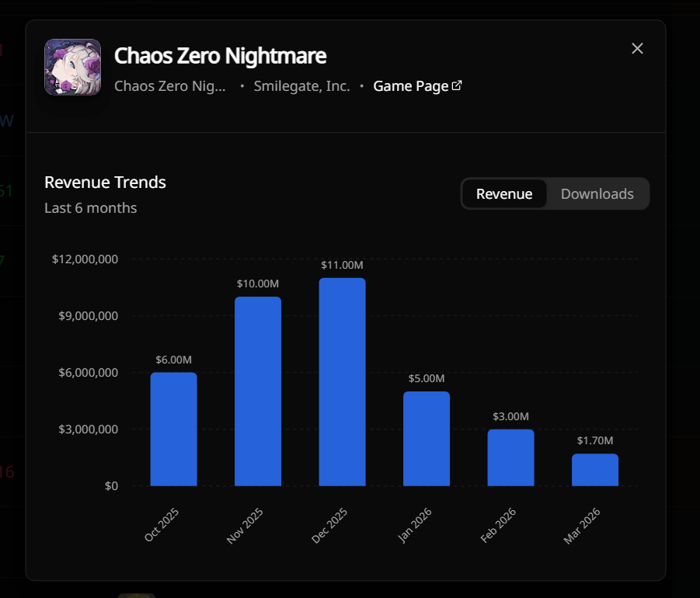The height and width of the screenshot is (598, 700).
Task: Click the Dec 2025 axis label
Action: (329, 525)
